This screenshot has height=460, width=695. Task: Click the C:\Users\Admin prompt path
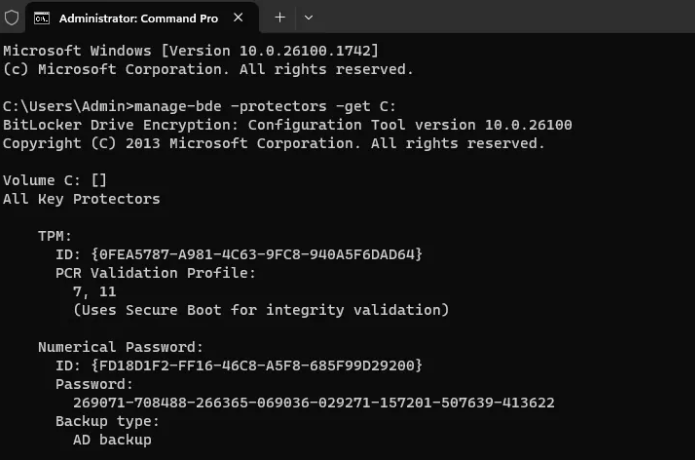pos(67,106)
